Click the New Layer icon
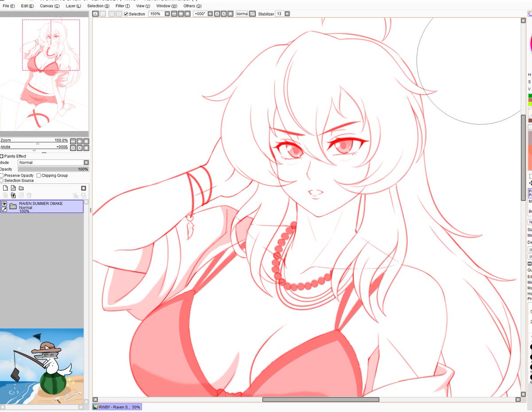532x412 pixels. coord(5,188)
